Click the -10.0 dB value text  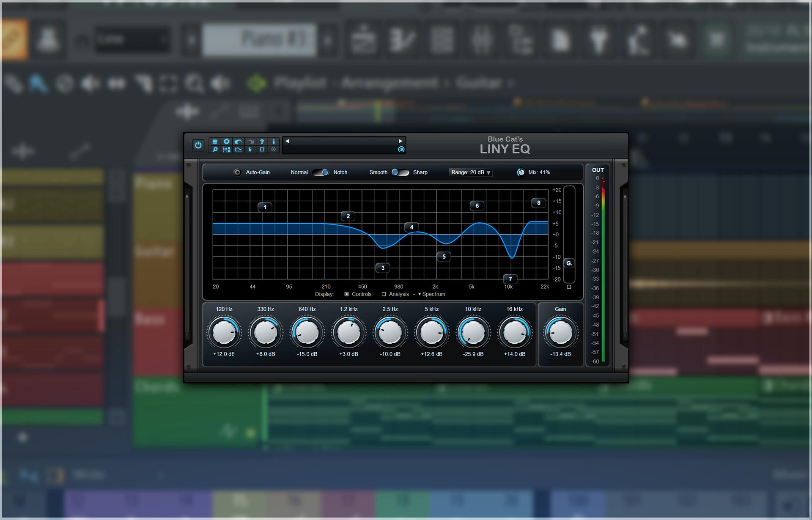coord(390,354)
